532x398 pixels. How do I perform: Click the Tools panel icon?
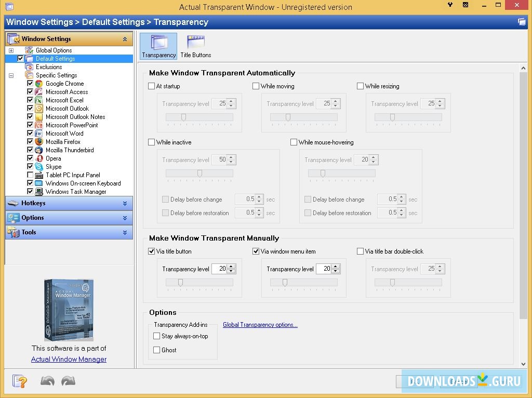click(x=13, y=232)
